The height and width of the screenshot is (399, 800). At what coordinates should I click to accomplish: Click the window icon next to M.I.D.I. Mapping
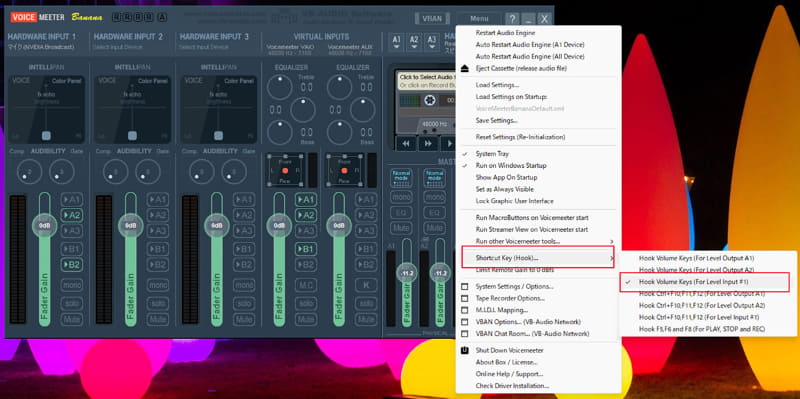pos(464,310)
